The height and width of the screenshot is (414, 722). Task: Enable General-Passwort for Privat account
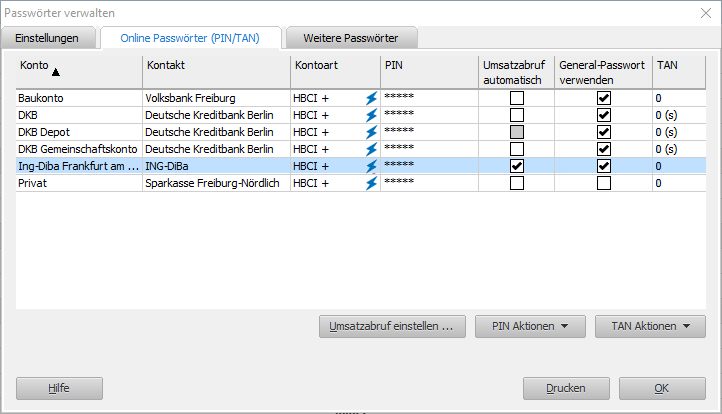point(603,183)
